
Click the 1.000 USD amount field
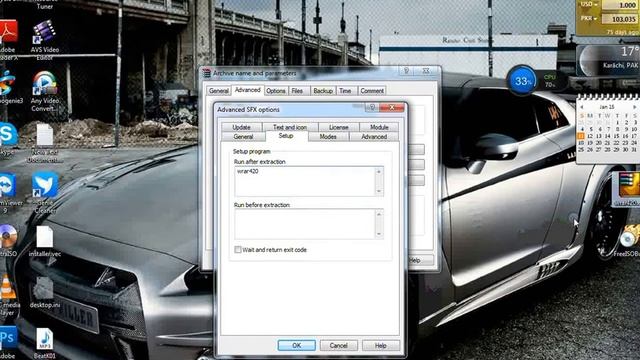619,5
